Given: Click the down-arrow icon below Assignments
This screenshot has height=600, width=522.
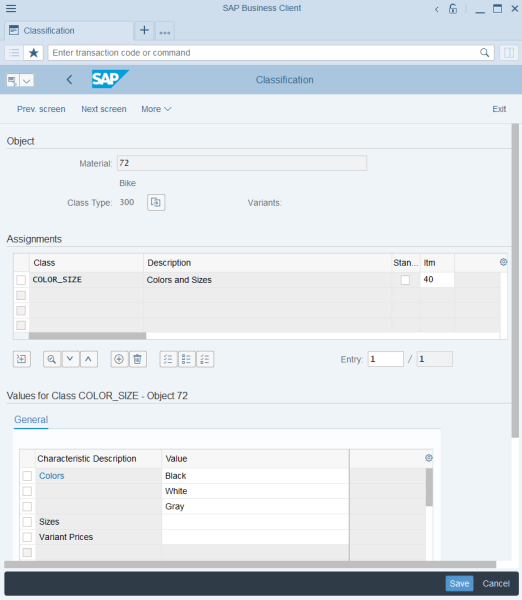Looking at the screenshot, I should [x=70, y=359].
